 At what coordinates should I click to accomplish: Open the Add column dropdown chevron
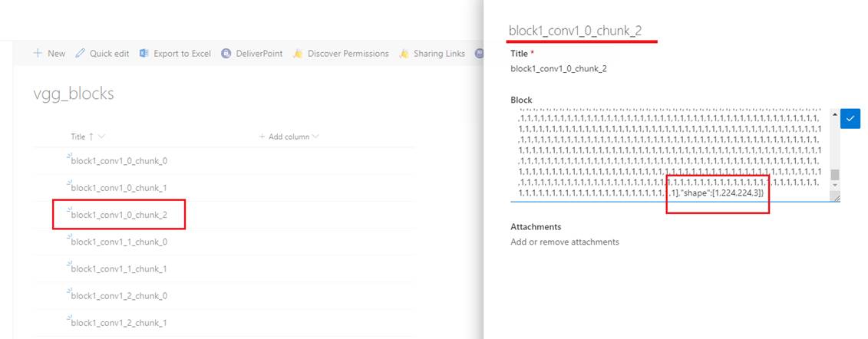[x=316, y=137]
